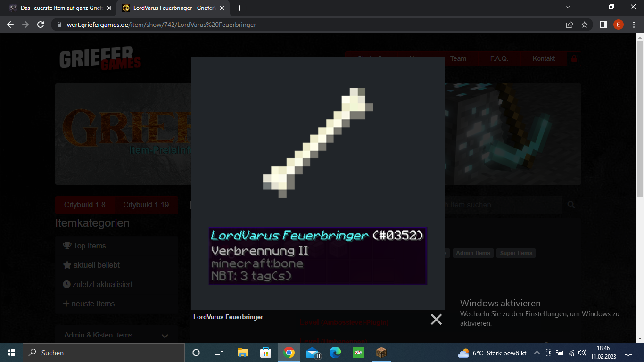
Task: Show hidden system tray icons
Action: click(x=537, y=353)
